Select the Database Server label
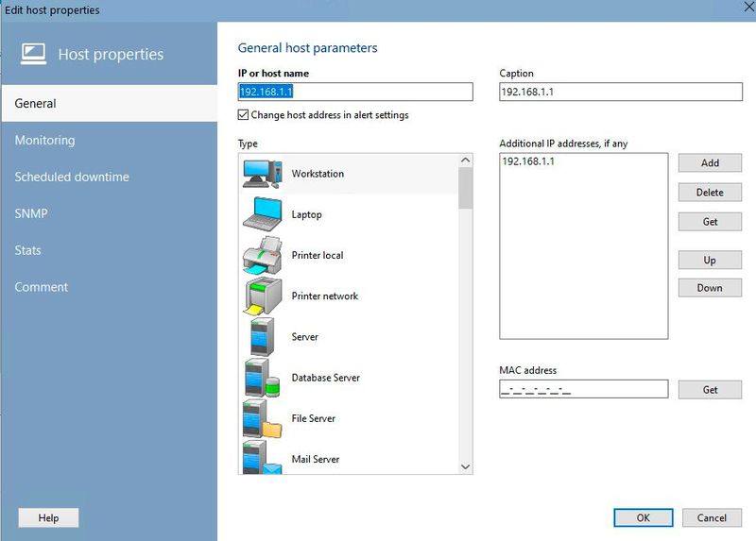The height and width of the screenshot is (541, 756). [325, 378]
